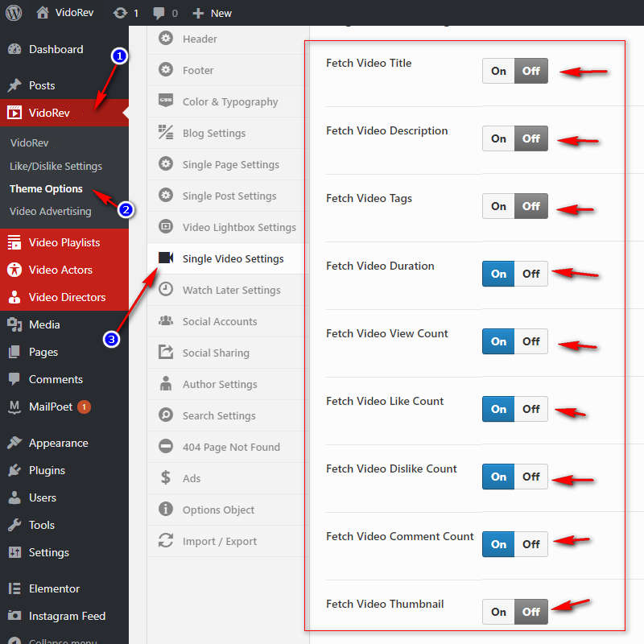
Task: Click the Color & Typography icon
Action: (166, 101)
